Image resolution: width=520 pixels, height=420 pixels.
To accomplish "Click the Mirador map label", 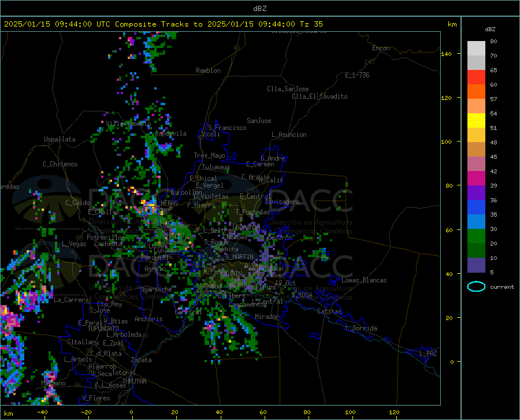I will 267,317.
